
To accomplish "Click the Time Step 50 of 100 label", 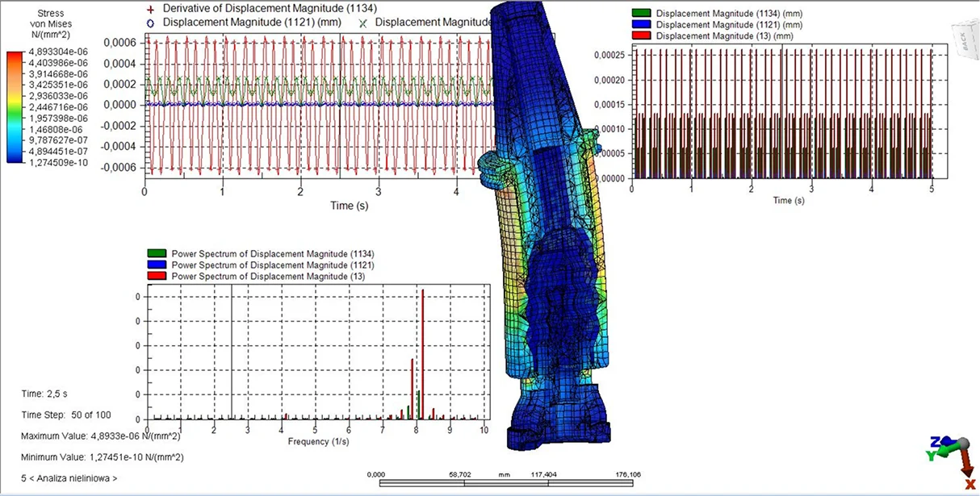I will point(65,415).
